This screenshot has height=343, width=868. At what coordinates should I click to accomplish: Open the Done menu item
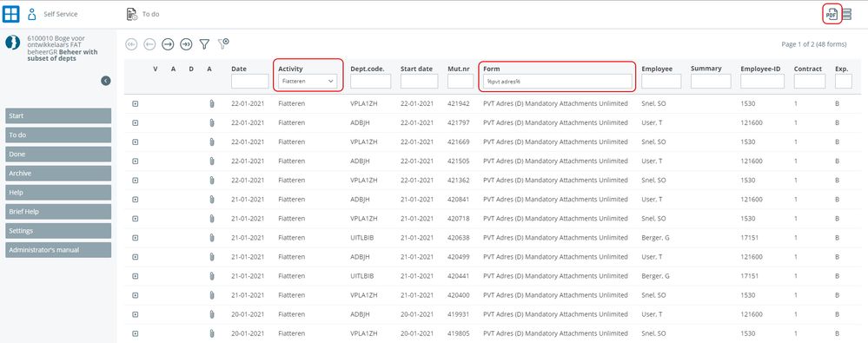pos(58,155)
